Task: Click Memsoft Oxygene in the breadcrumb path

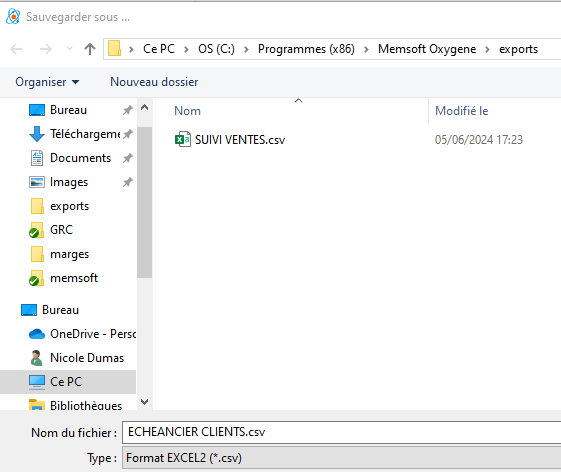Action: 427,49
